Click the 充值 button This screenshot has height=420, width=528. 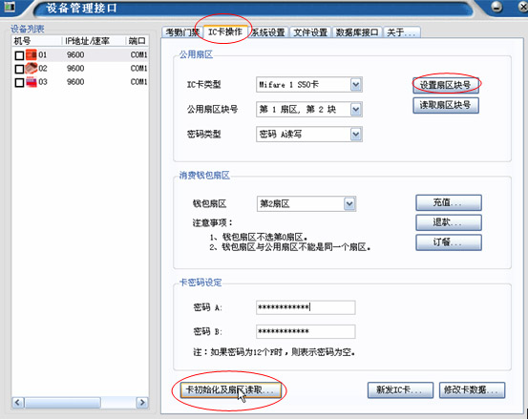[449, 202]
